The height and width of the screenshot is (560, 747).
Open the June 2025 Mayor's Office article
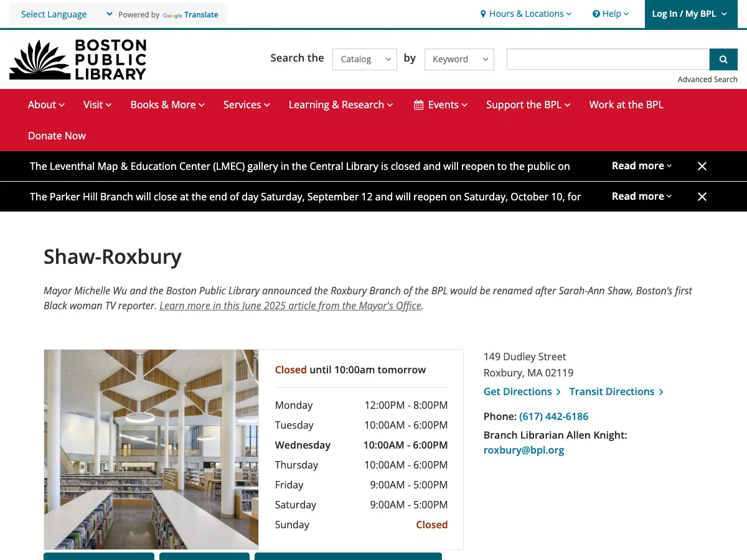pyautogui.click(x=291, y=306)
